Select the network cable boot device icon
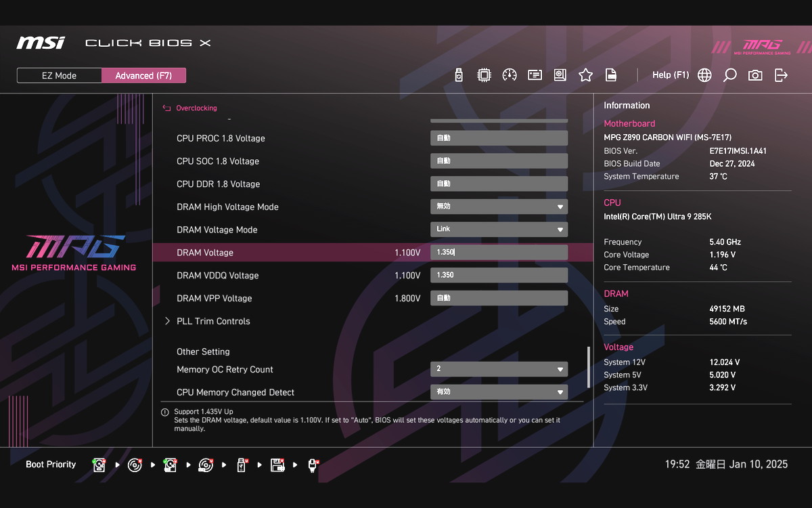The width and height of the screenshot is (812, 508). [313, 465]
